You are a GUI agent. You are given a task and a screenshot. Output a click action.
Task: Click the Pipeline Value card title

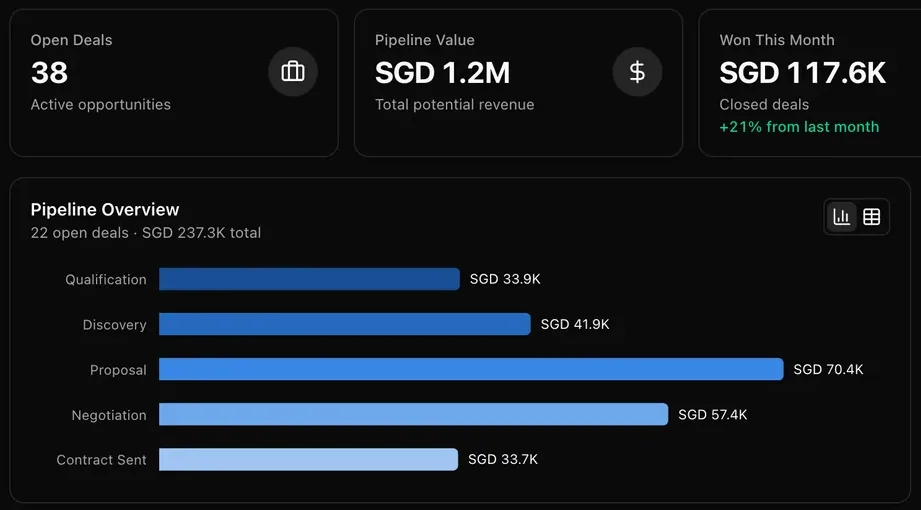click(x=425, y=40)
